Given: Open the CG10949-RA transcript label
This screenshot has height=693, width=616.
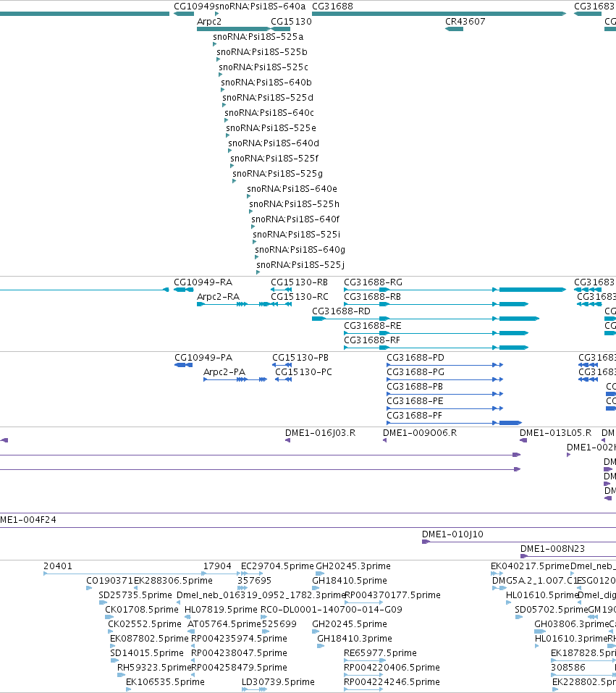Looking at the screenshot, I should pos(203,282).
